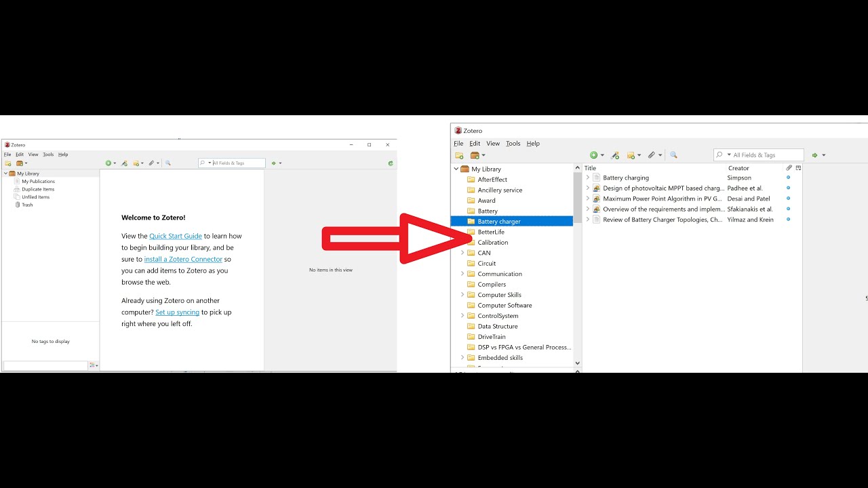The height and width of the screenshot is (488, 868).
Task: Open File menu in right Zotero window
Action: coord(458,144)
